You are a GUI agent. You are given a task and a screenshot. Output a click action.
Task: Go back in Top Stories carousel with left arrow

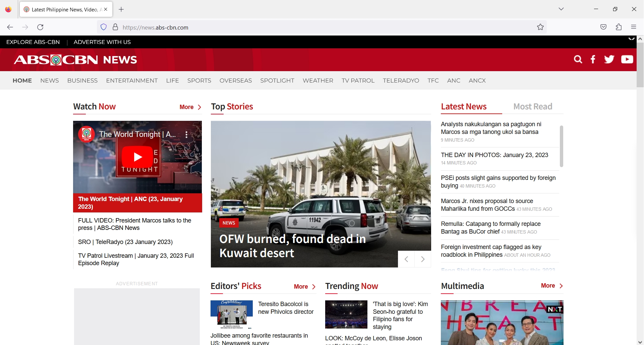(x=406, y=259)
